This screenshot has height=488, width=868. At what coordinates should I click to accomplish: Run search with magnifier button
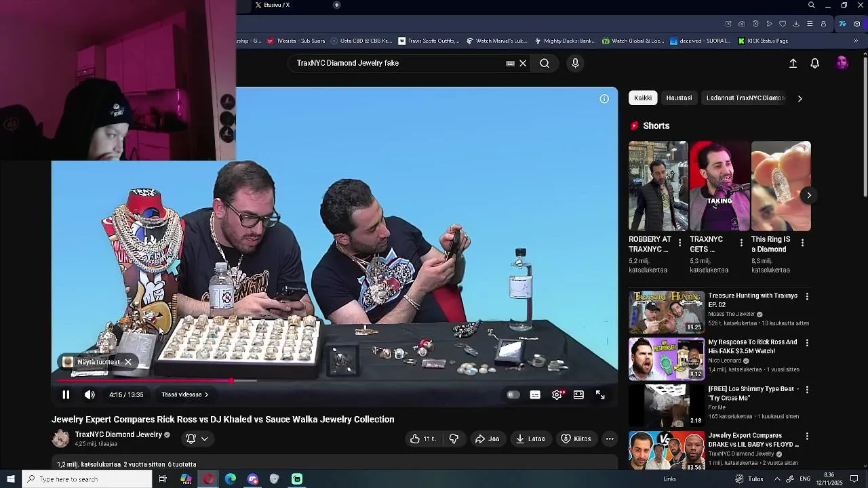[x=545, y=63]
